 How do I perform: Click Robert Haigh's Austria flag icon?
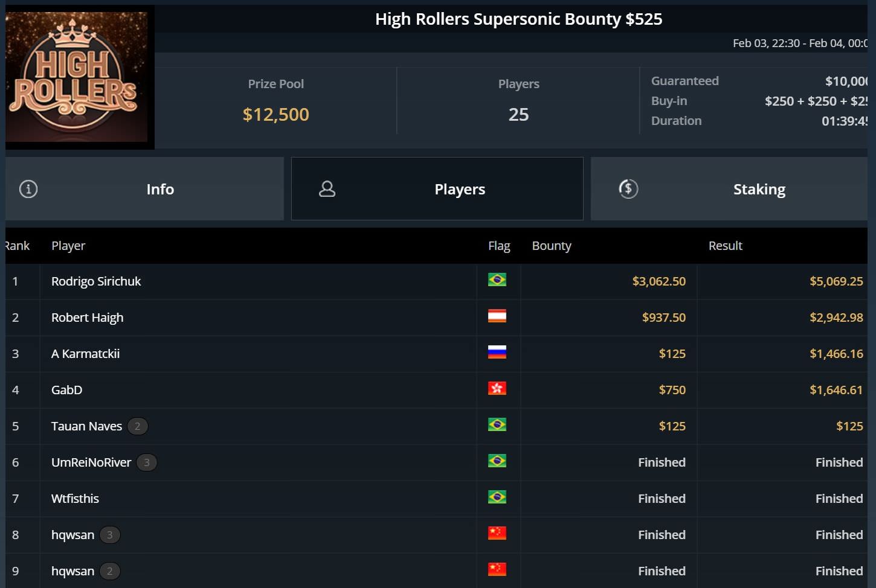[497, 316]
